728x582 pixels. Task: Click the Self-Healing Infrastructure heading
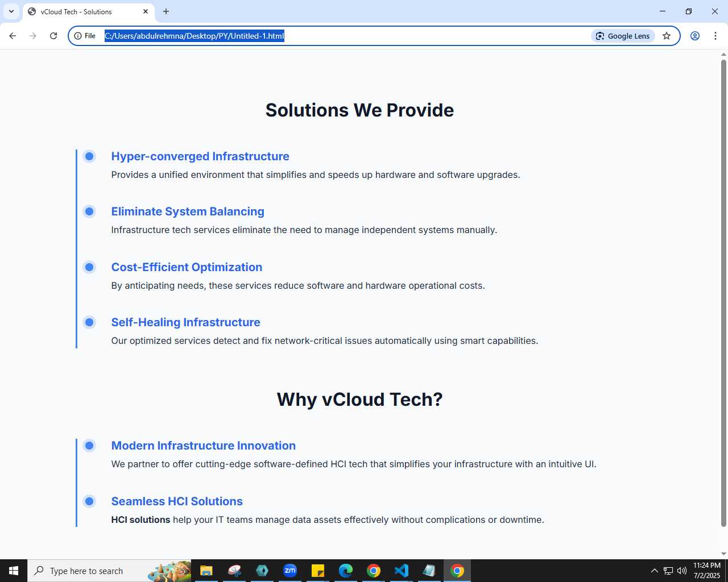(185, 322)
